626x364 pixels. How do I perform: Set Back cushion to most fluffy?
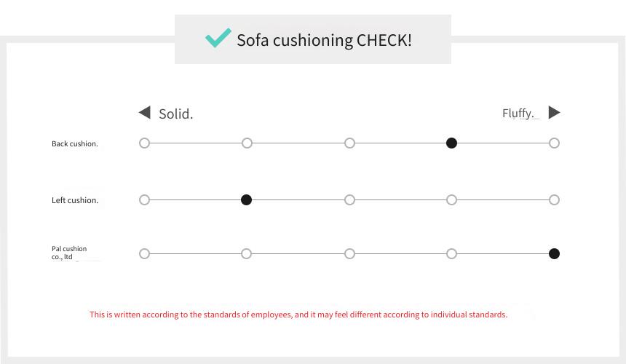coord(554,143)
